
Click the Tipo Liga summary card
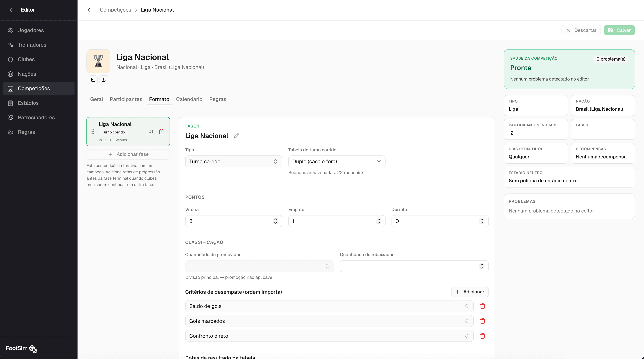pyautogui.click(x=536, y=106)
